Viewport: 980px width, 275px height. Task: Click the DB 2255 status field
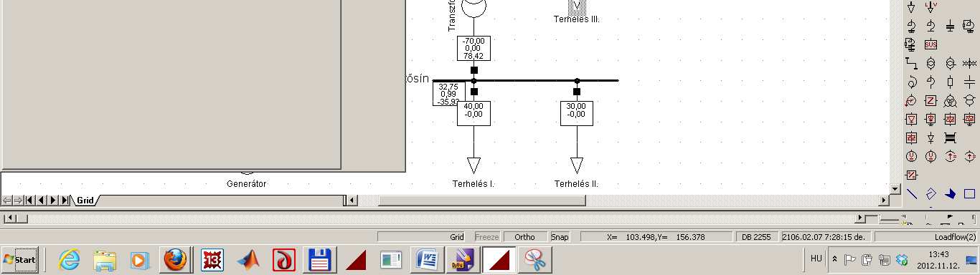coord(757,237)
